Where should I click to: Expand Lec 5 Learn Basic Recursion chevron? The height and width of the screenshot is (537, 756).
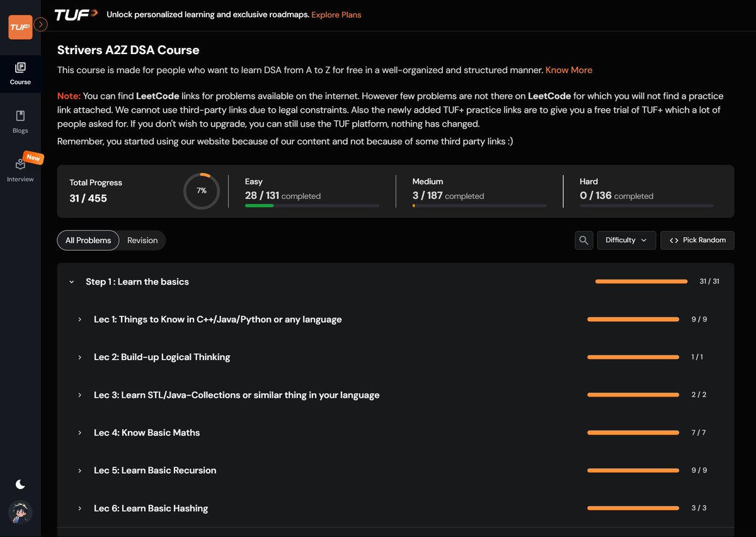pos(80,470)
